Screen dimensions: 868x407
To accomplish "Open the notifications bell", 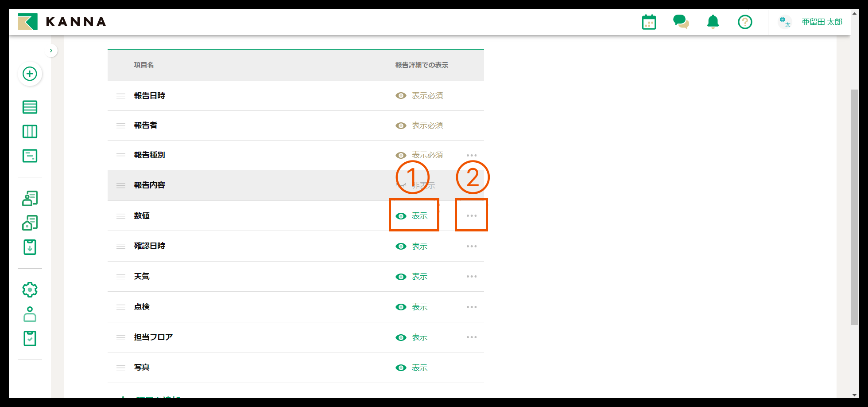I will click(x=713, y=22).
